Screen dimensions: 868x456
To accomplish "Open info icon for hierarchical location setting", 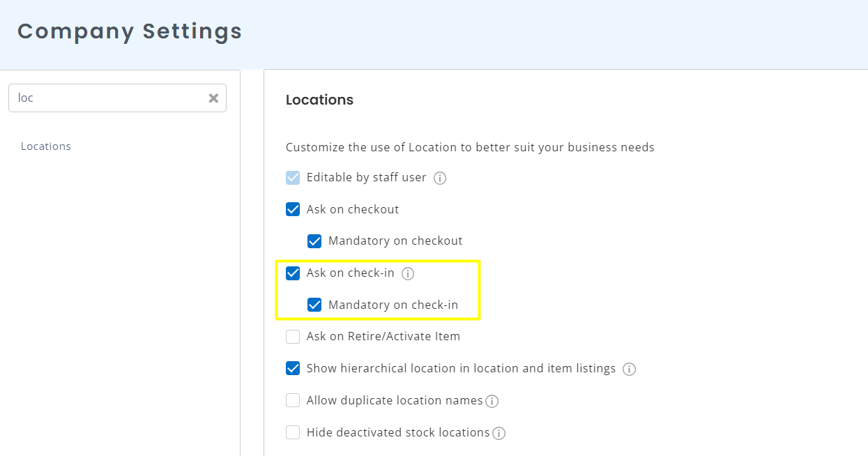I will point(629,369).
